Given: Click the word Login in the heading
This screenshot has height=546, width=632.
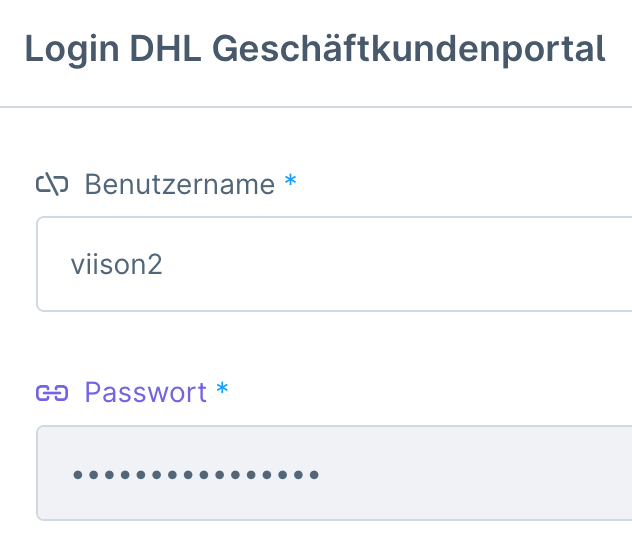Looking at the screenshot, I should click(x=72, y=50).
